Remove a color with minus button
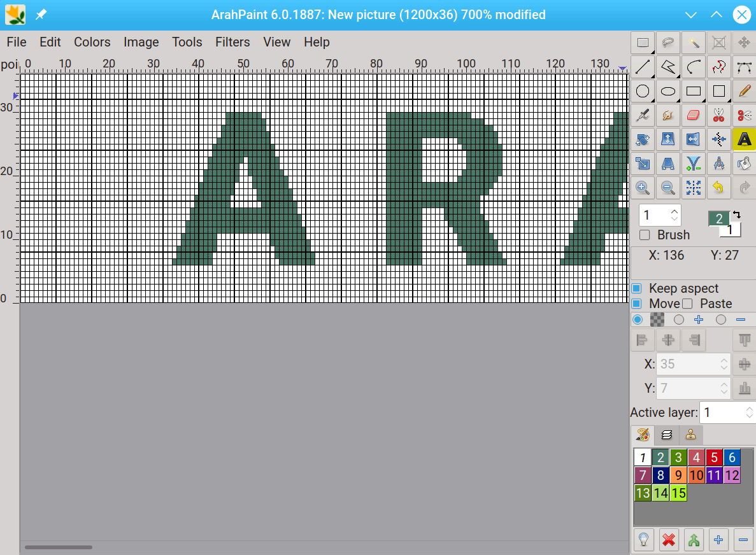756x555 pixels. [x=743, y=540]
